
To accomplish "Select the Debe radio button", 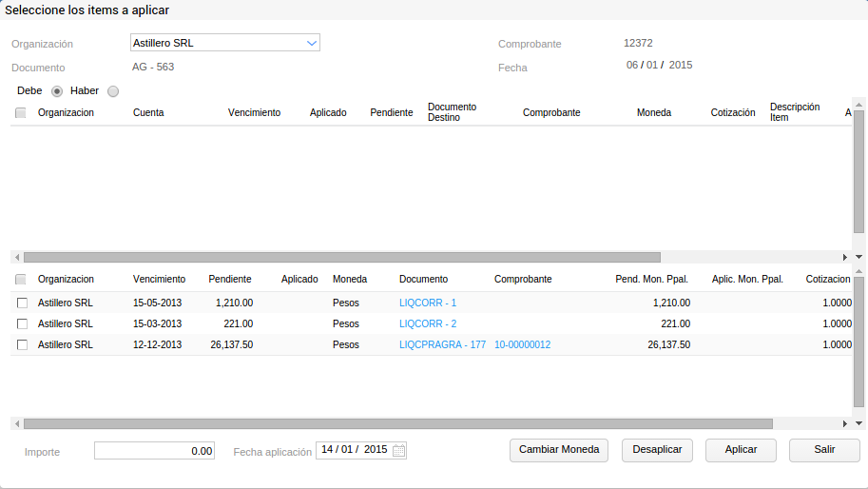I will [x=57, y=91].
